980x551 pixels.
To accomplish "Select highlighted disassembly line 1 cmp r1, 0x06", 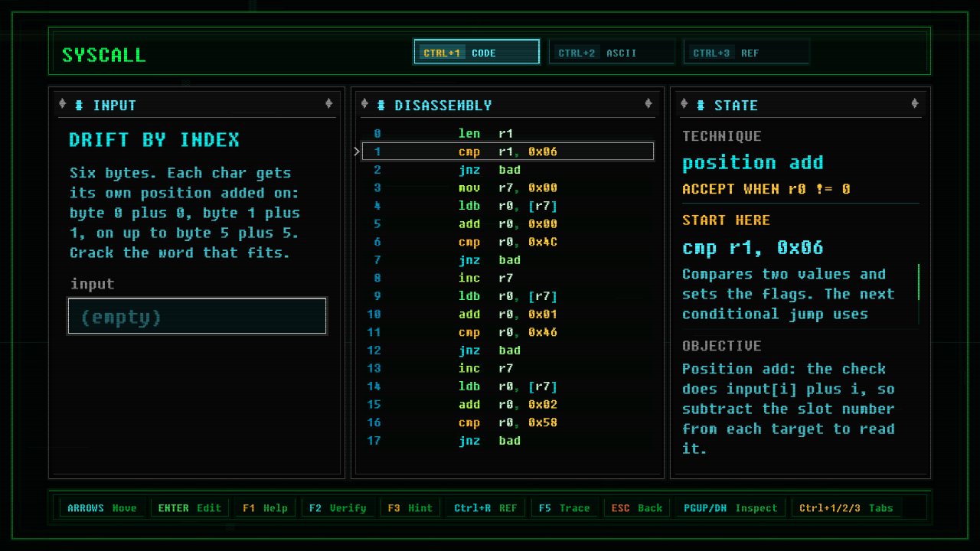I will [x=508, y=152].
